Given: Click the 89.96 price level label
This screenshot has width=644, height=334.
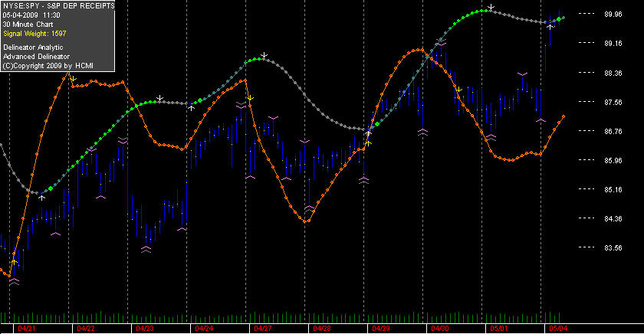Looking at the screenshot, I should click(613, 15).
